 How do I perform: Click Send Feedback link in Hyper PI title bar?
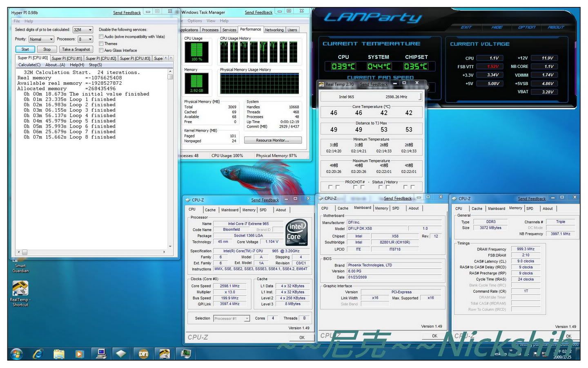tap(127, 13)
